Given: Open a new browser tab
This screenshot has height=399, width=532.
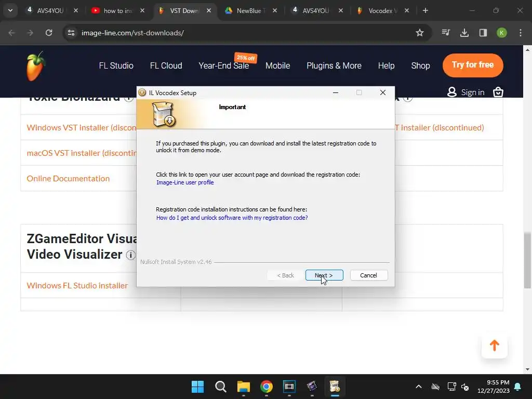Looking at the screenshot, I should [425, 10].
